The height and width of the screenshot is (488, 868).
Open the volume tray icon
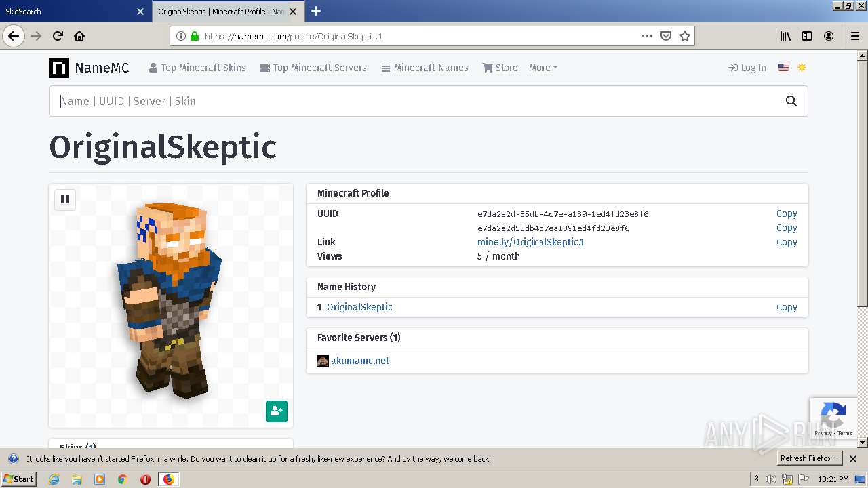[x=772, y=479]
